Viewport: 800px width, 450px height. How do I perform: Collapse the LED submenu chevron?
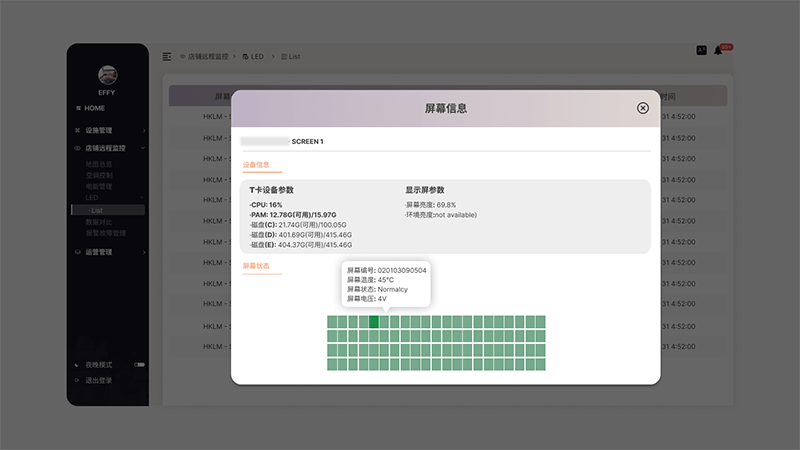click(142, 198)
